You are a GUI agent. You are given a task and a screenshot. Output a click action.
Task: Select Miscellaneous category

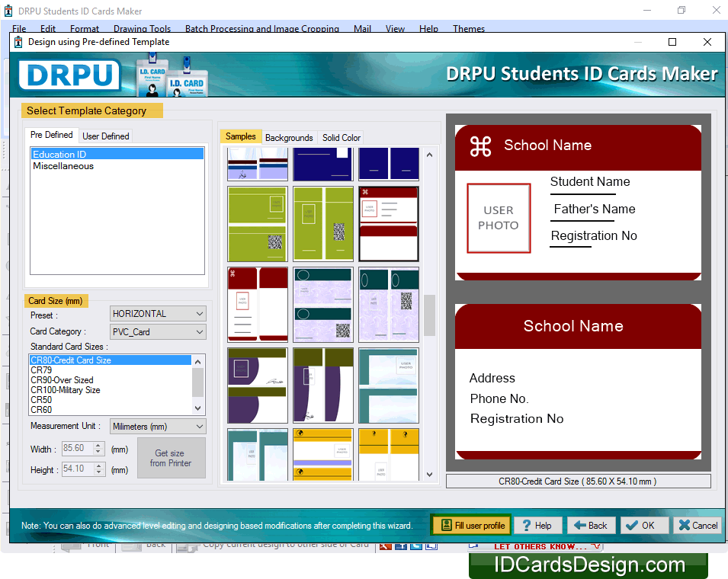click(117, 165)
